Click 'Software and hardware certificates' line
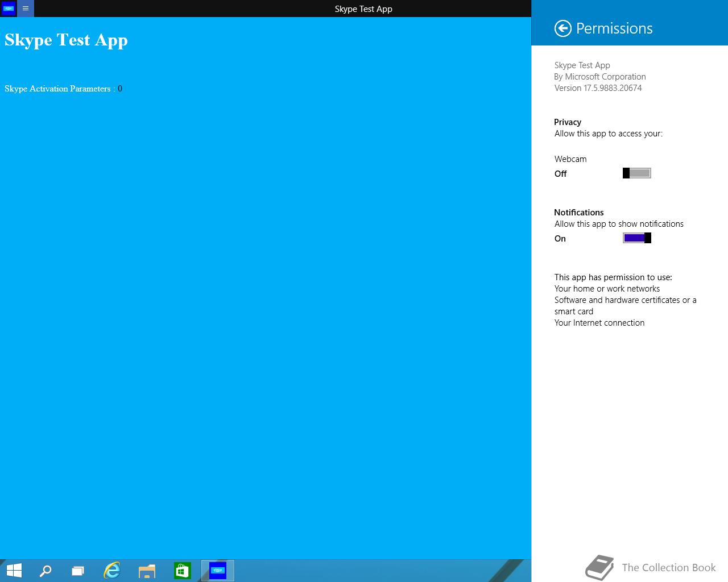This screenshot has width=728, height=582. 626,306
